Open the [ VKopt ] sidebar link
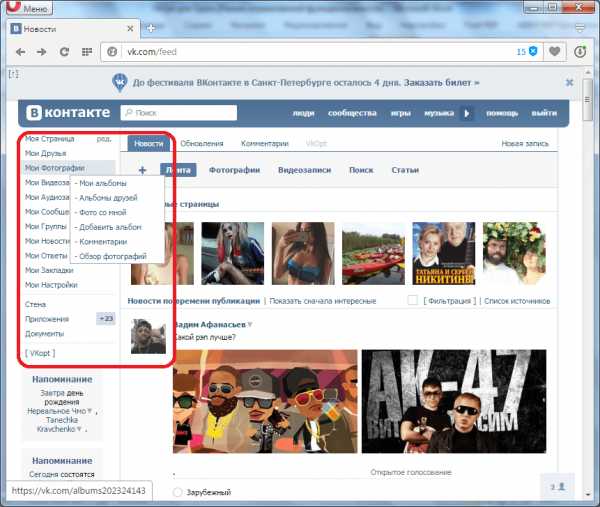Screen dimensions: 600x507 pyautogui.click(x=40, y=353)
